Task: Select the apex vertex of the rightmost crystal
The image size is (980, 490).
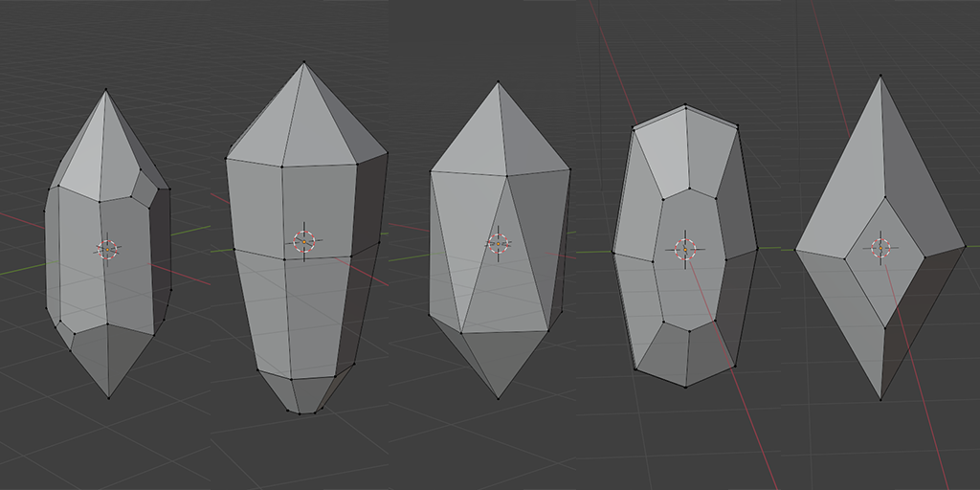Action: coord(880,77)
